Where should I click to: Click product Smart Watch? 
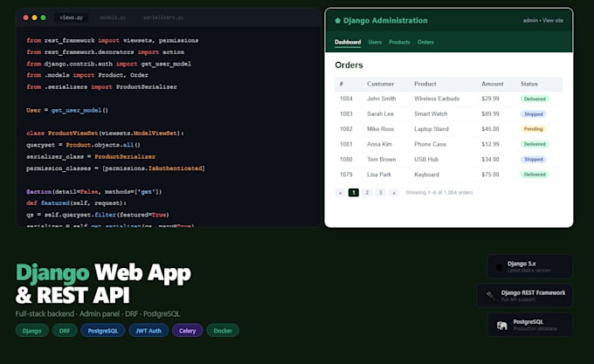click(x=431, y=113)
